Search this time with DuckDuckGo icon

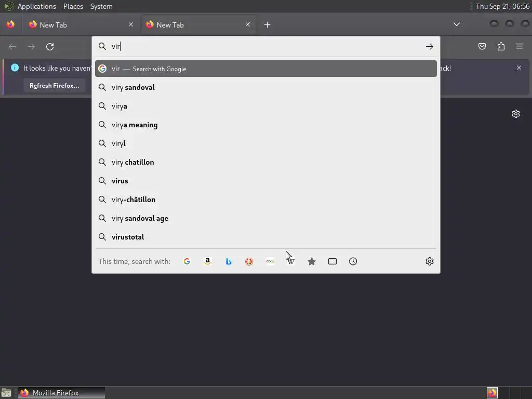click(249, 261)
